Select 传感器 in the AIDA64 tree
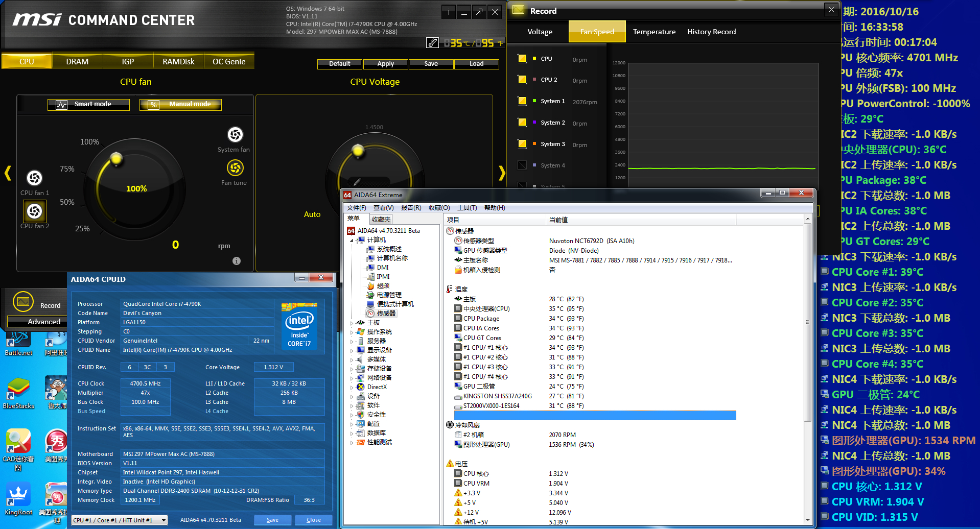 [386, 314]
